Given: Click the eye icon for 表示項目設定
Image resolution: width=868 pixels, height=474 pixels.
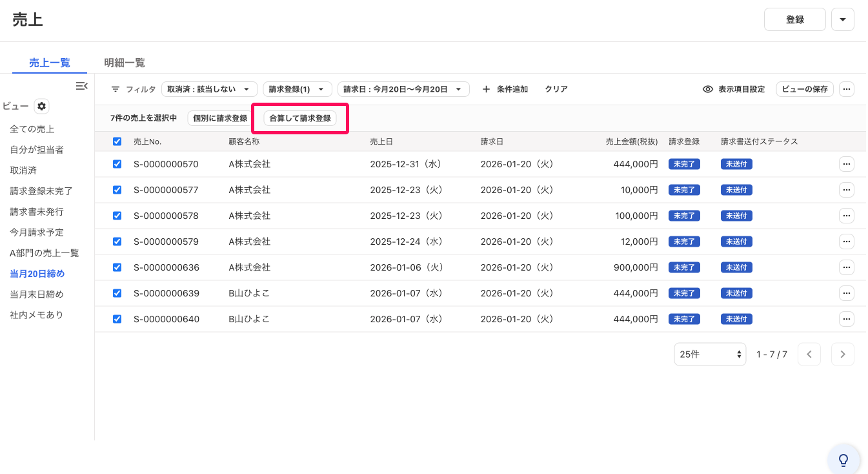Looking at the screenshot, I should (708, 89).
